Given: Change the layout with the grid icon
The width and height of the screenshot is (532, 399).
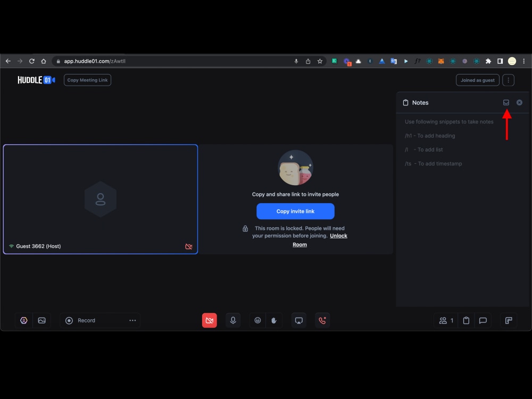Looking at the screenshot, I should tap(508, 320).
